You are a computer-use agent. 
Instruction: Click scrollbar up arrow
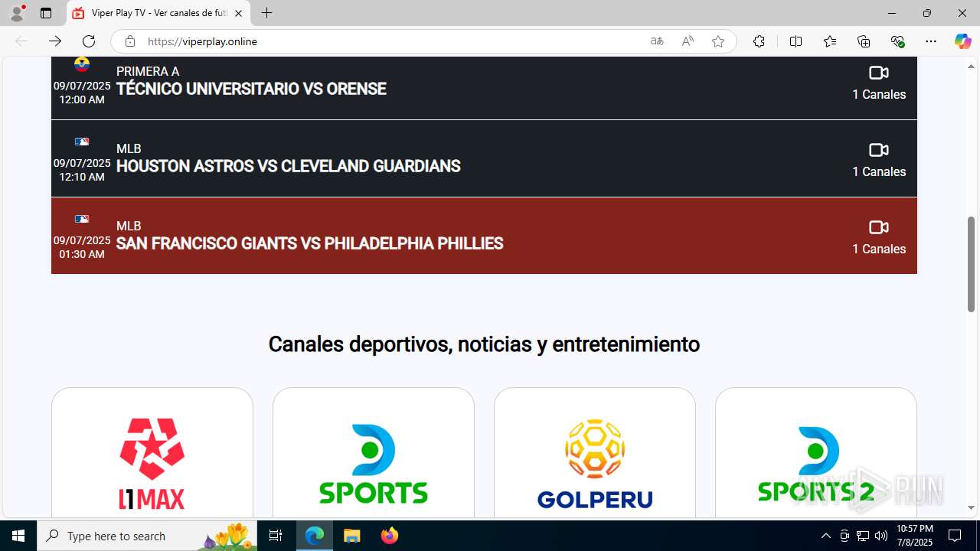point(971,66)
